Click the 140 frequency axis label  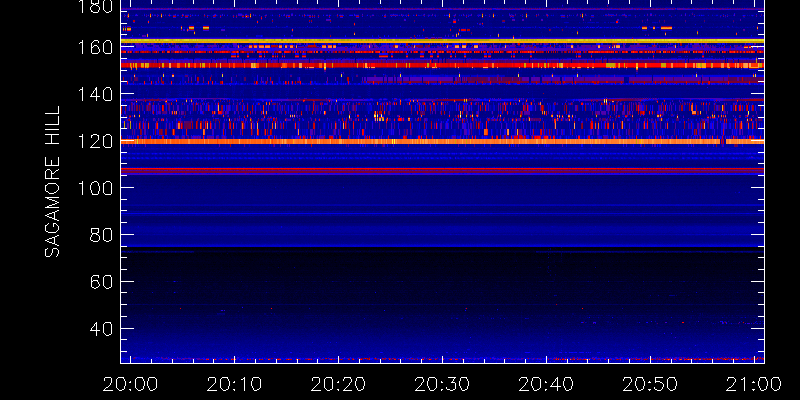(x=93, y=94)
